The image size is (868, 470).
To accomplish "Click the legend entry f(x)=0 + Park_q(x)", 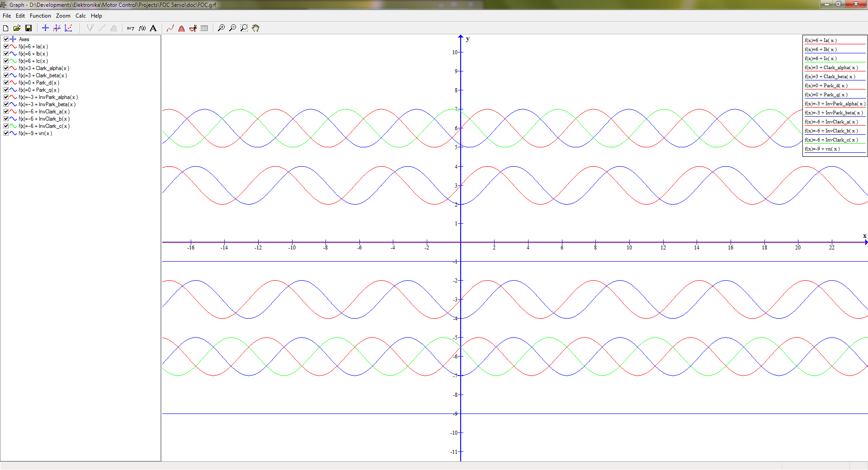I will (x=826, y=94).
